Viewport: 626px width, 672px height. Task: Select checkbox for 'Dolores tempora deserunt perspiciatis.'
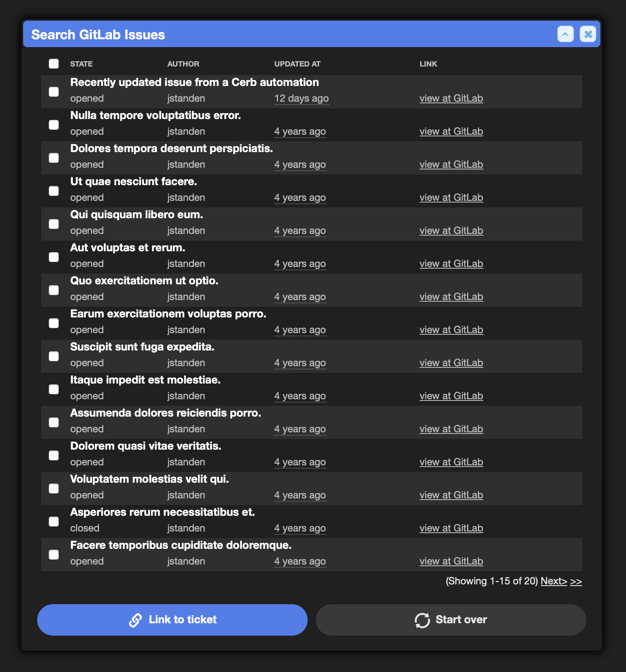tap(54, 158)
